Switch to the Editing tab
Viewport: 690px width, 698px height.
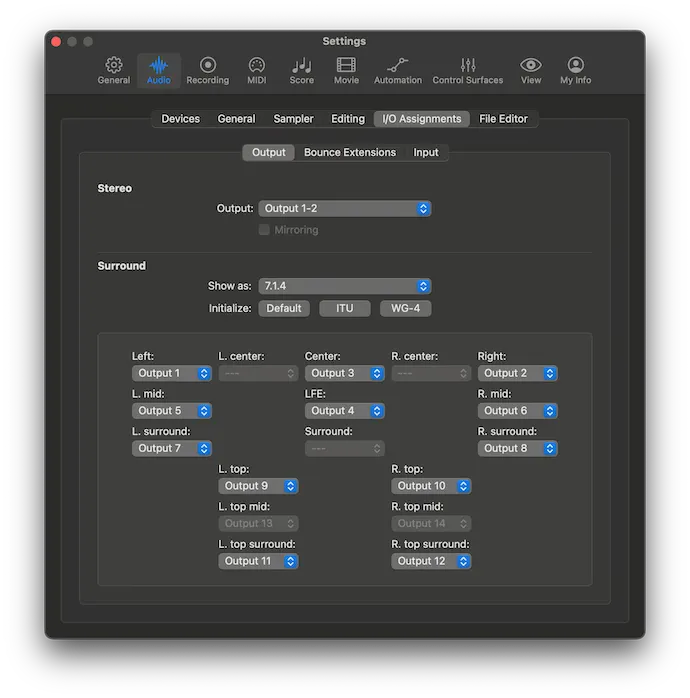[348, 119]
